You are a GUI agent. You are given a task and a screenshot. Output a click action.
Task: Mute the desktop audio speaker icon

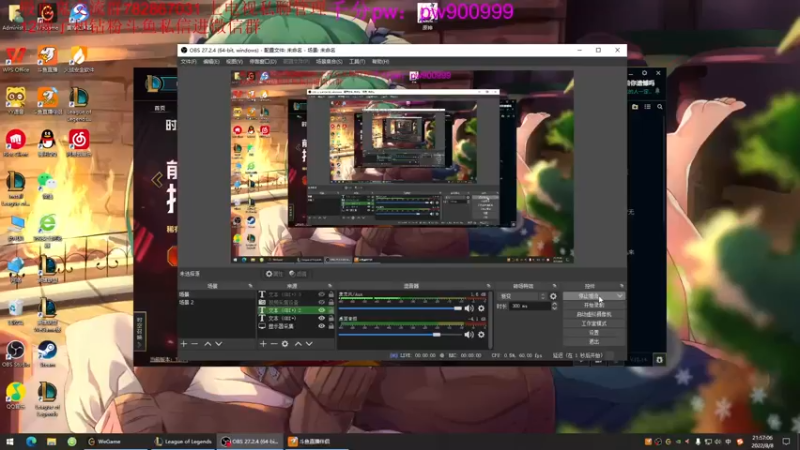[469, 335]
